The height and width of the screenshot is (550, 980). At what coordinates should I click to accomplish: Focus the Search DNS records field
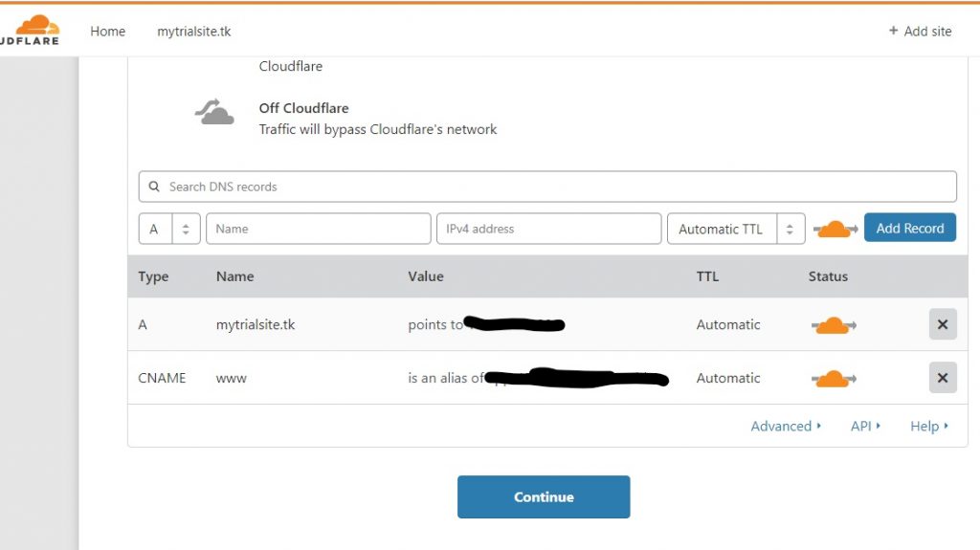[x=547, y=187]
